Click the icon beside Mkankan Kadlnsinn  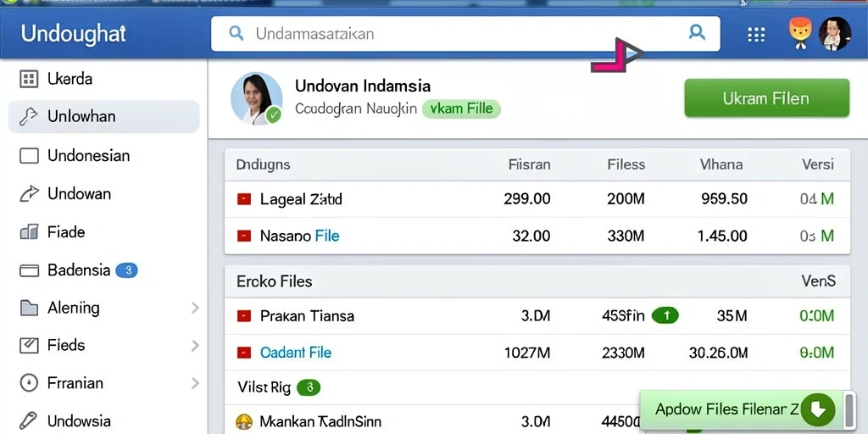coord(244,422)
